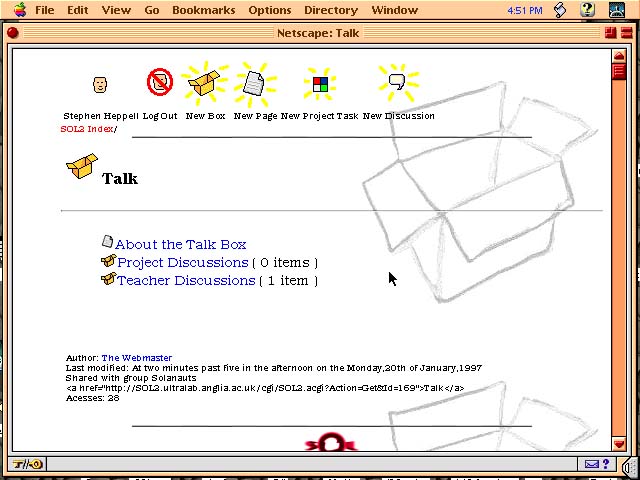640x480 pixels.
Task: Open the Bookmarks menu
Action: coord(204,10)
